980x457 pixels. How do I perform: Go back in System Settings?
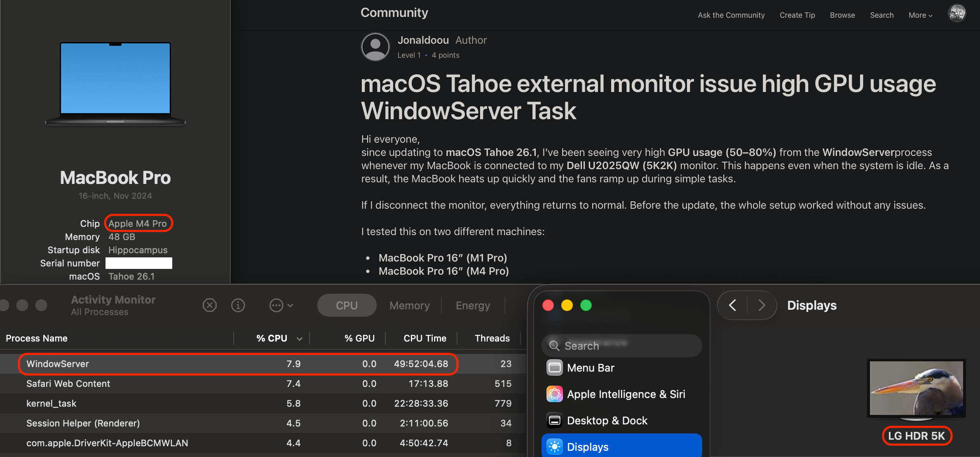tap(732, 305)
